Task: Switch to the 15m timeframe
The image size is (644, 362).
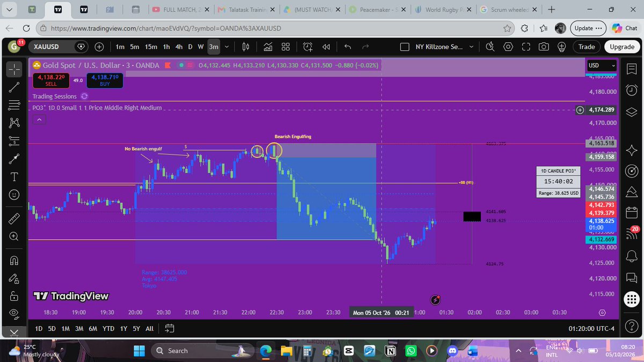Action: 151,47
